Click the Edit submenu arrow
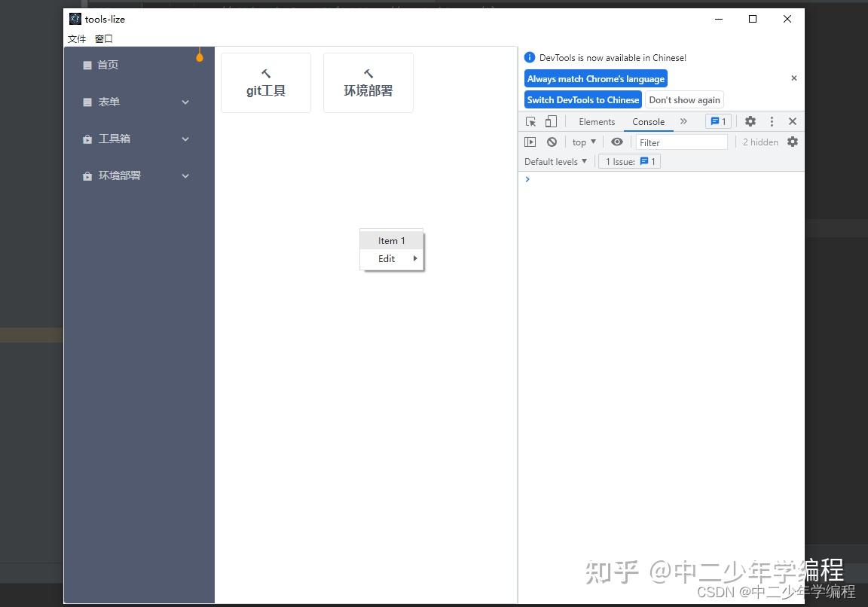The image size is (868, 607). click(x=414, y=258)
